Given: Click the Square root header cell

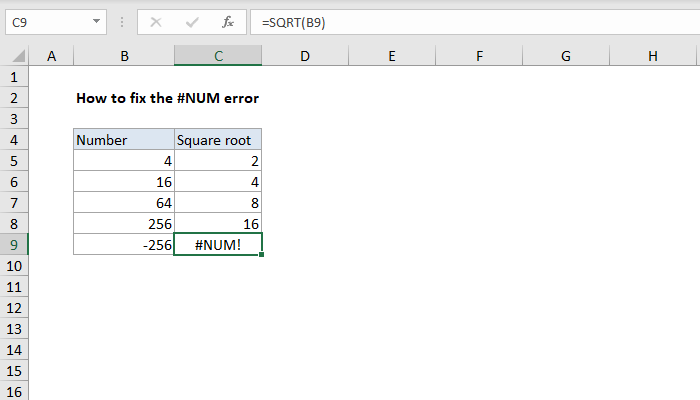Looking at the screenshot, I should pyautogui.click(x=218, y=140).
